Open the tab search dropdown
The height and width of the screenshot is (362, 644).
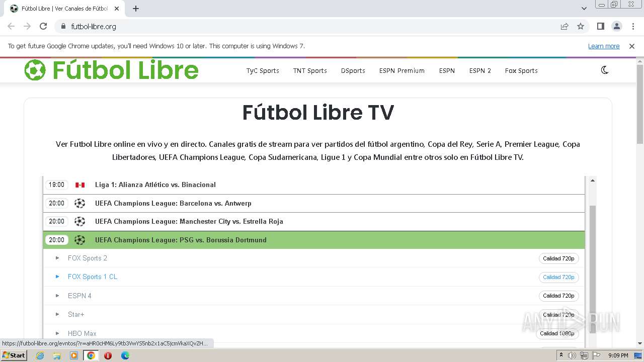584,9
